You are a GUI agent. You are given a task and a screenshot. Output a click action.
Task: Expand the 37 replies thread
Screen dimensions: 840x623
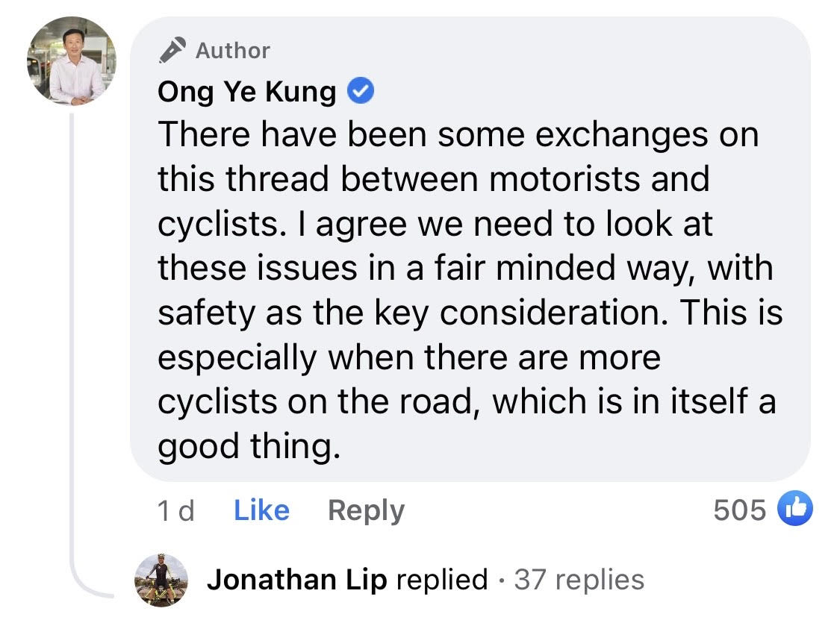pyautogui.click(x=579, y=580)
